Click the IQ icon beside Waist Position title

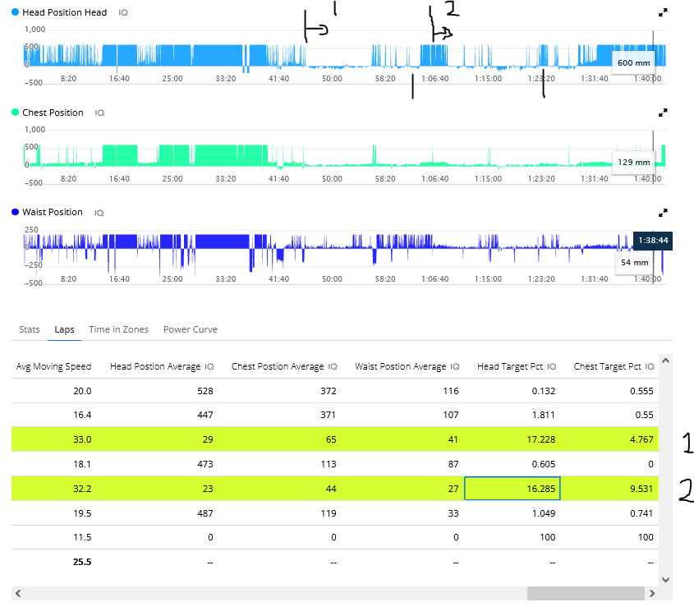[x=99, y=213]
